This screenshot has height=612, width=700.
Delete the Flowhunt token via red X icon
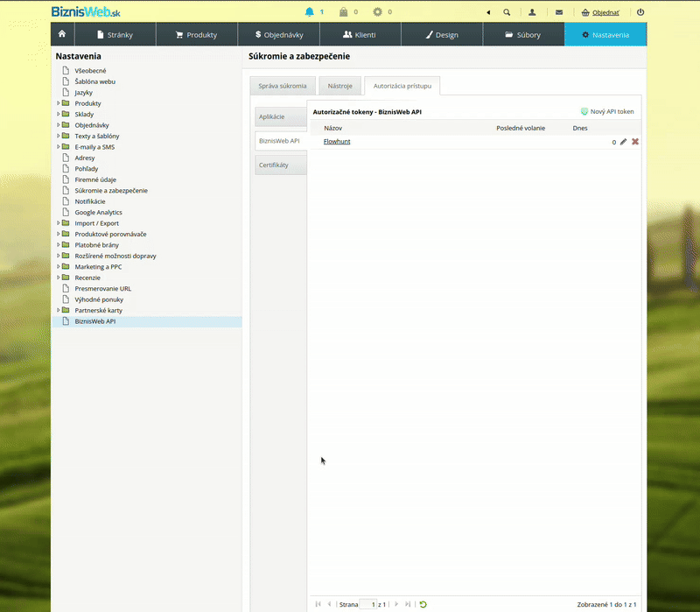(x=635, y=142)
